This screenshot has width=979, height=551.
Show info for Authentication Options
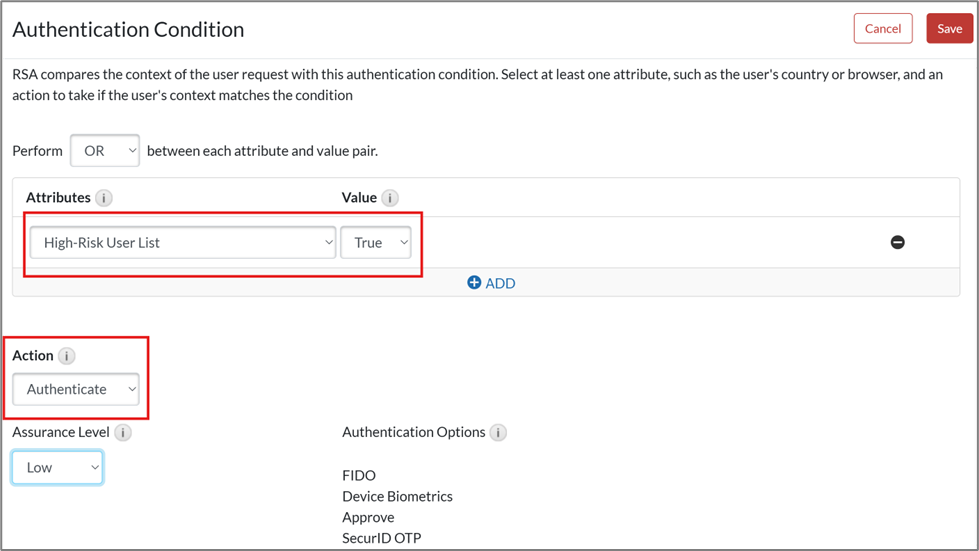pyautogui.click(x=498, y=433)
